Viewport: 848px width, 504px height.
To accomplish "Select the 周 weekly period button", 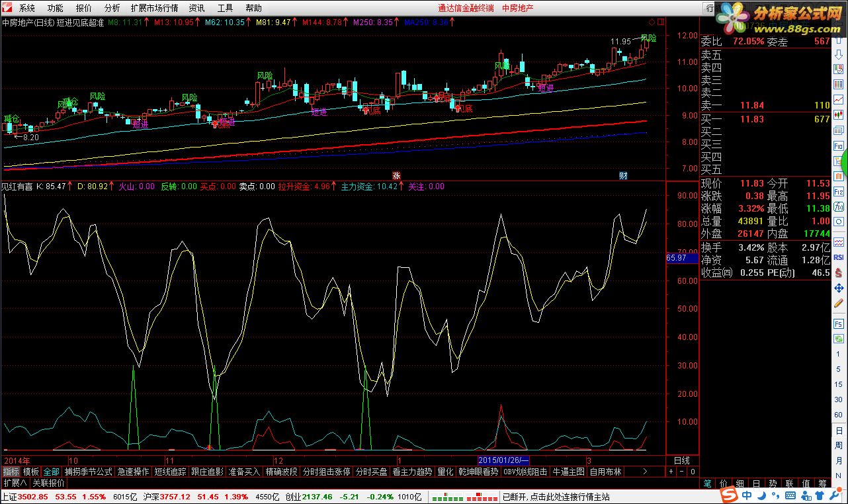I will 838,445.
